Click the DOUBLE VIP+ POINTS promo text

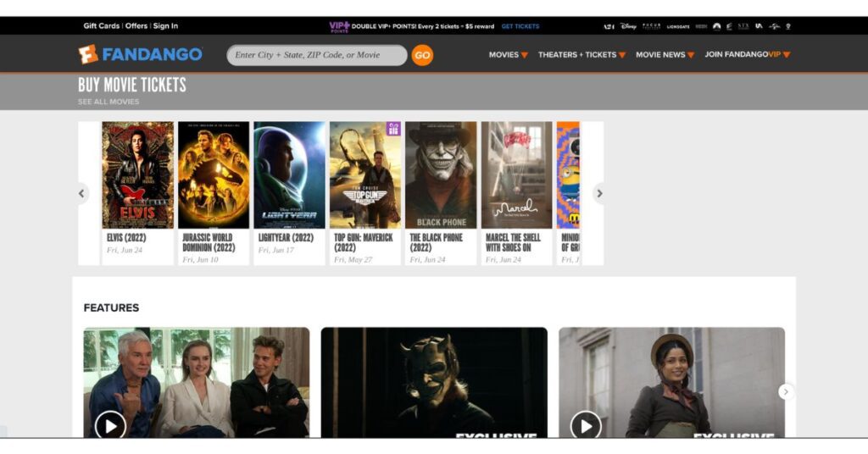(x=423, y=26)
